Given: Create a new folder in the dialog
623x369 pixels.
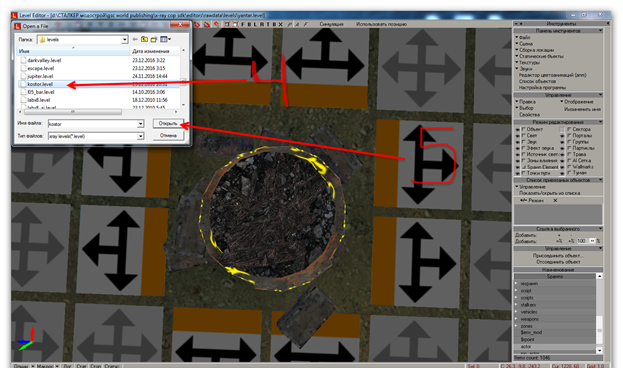Looking at the screenshot, I should [154, 39].
